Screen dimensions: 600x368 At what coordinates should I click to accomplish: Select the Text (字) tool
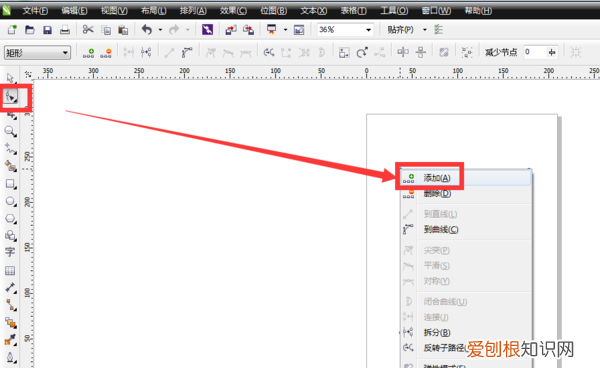tap(10, 252)
